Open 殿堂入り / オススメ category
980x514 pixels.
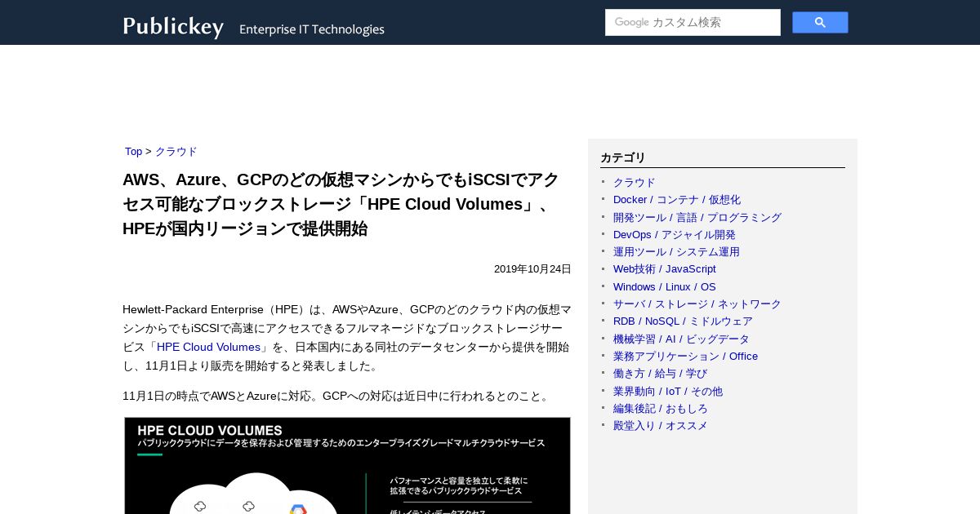coord(661,426)
